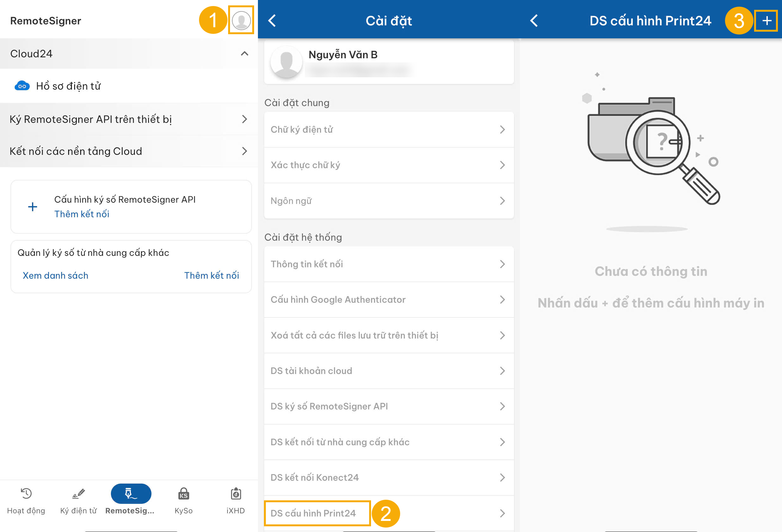
Task: Collapse the Cloud24 section
Action: coord(245,54)
